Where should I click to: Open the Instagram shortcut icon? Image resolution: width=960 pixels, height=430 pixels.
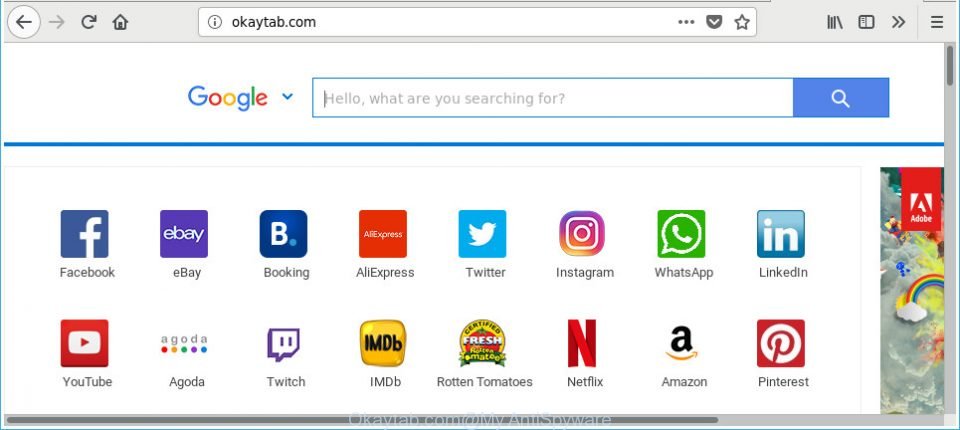coord(582,233)
